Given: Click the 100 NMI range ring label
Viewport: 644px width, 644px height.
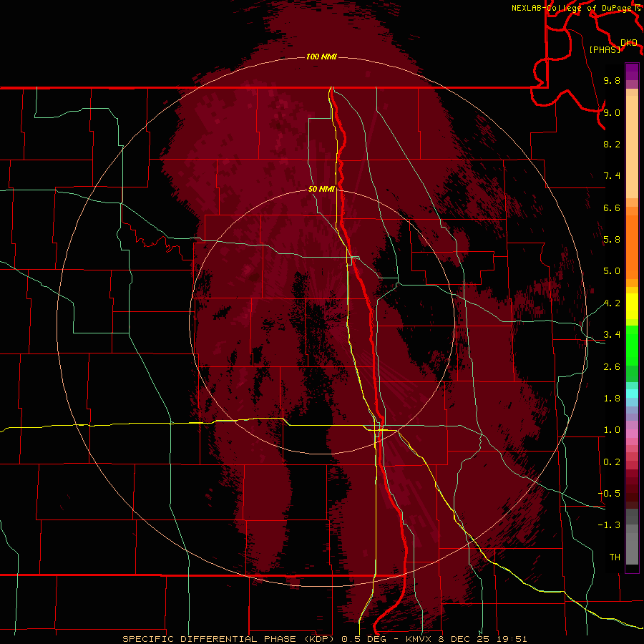Looking at the screenshot, I should [x=321, y=57].
